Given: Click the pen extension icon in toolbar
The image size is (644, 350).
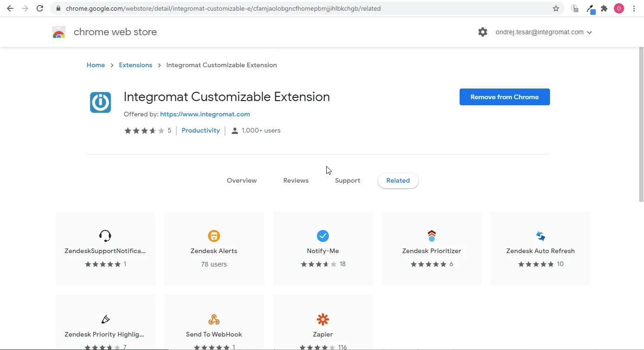Looking at the screenshot, I should tap(590, 9).
